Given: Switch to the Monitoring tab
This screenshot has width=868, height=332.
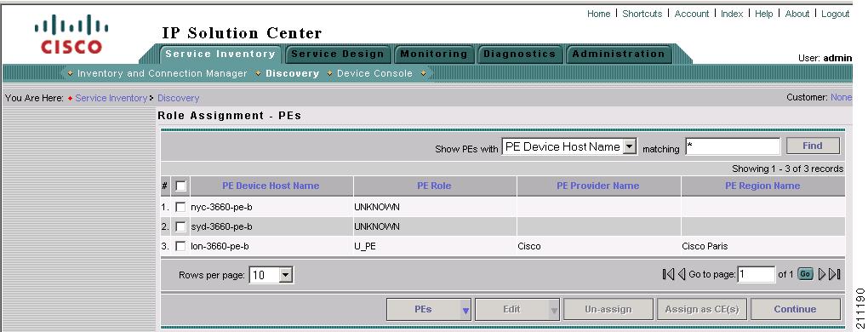Looking at the screenshot, I should point(434,54).
